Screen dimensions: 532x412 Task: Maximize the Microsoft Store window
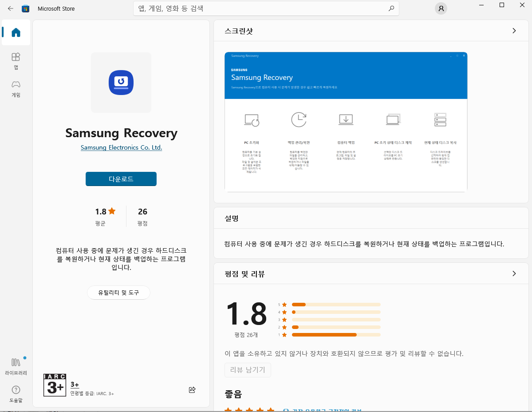[x=502, y=5]
